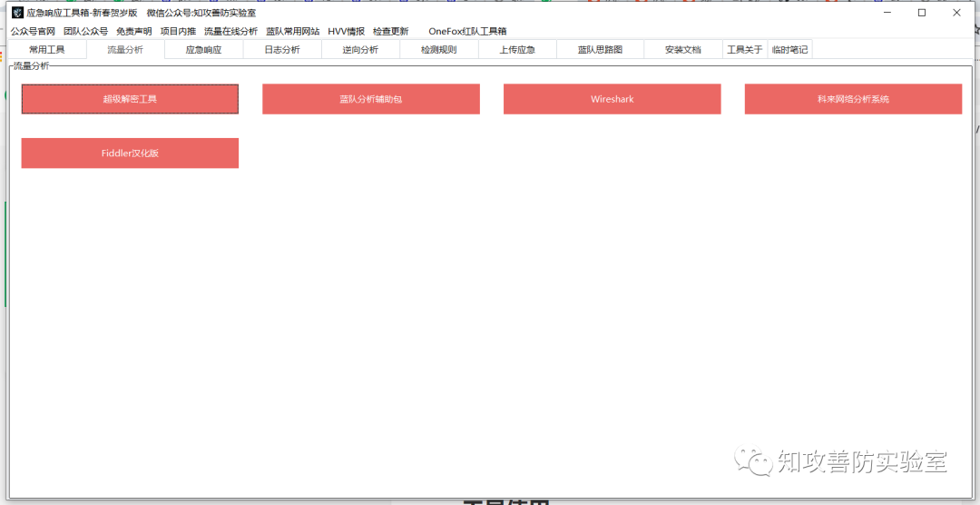Screen dimensions: 980x505
Task: Open the 日志分析 tab
Action: point(282,50)
